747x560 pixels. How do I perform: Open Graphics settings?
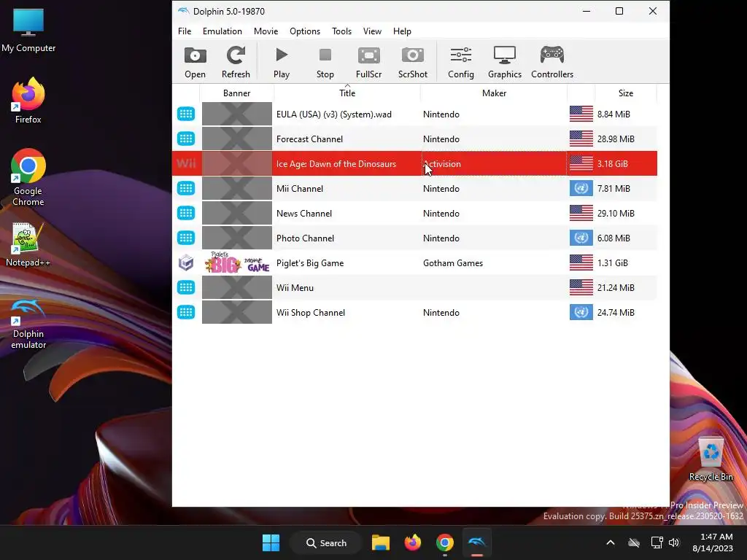point(505,63)
